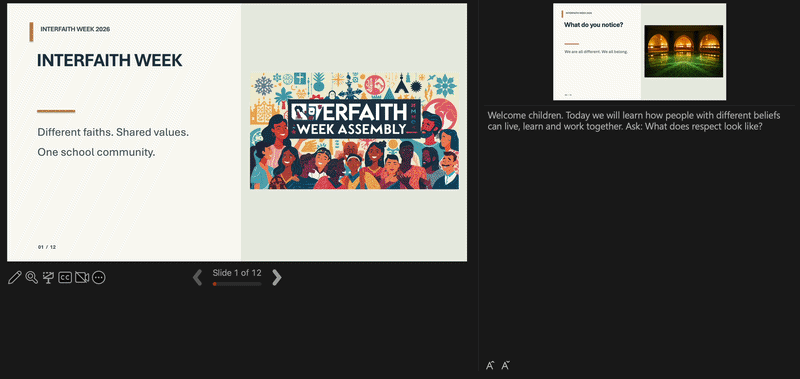The image size is (800, 379).
Task: Click the Interfaith Week Assembly banner image
Action: 354,131
